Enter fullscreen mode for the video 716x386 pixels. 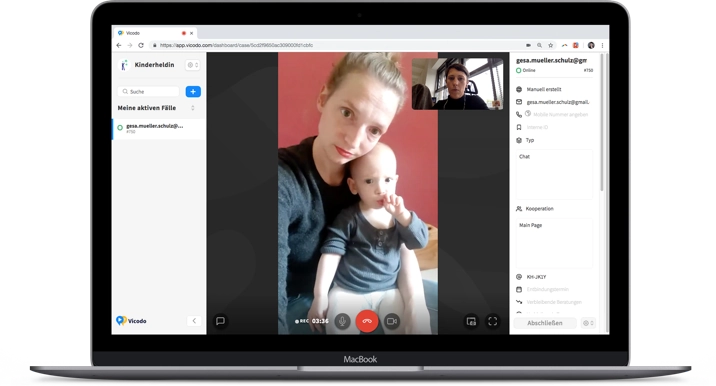coord(493,322)
